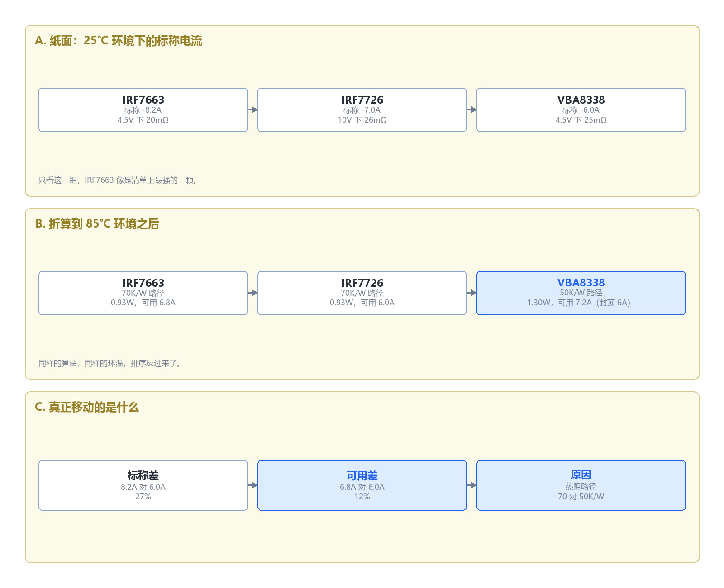724x588 pixels.
Task: Click the IRF7663 card labeled 标称 -8.2A
Action: [143, 110]
